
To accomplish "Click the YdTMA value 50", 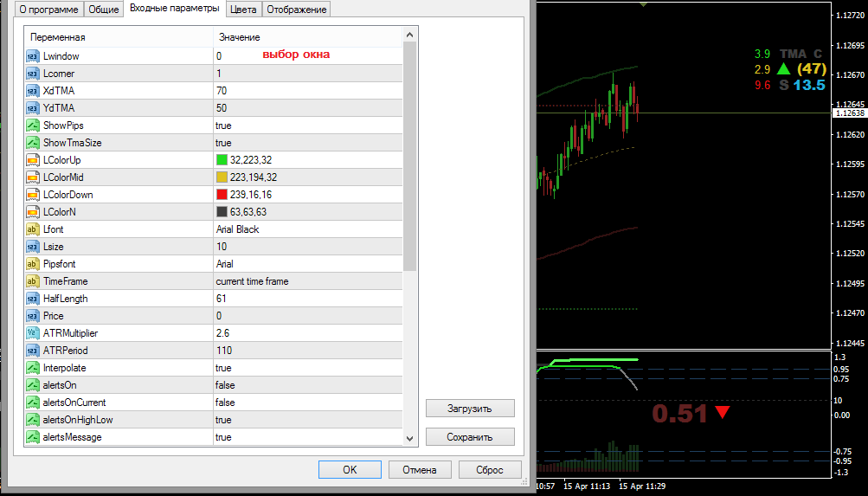I will (x=222, y=108).
